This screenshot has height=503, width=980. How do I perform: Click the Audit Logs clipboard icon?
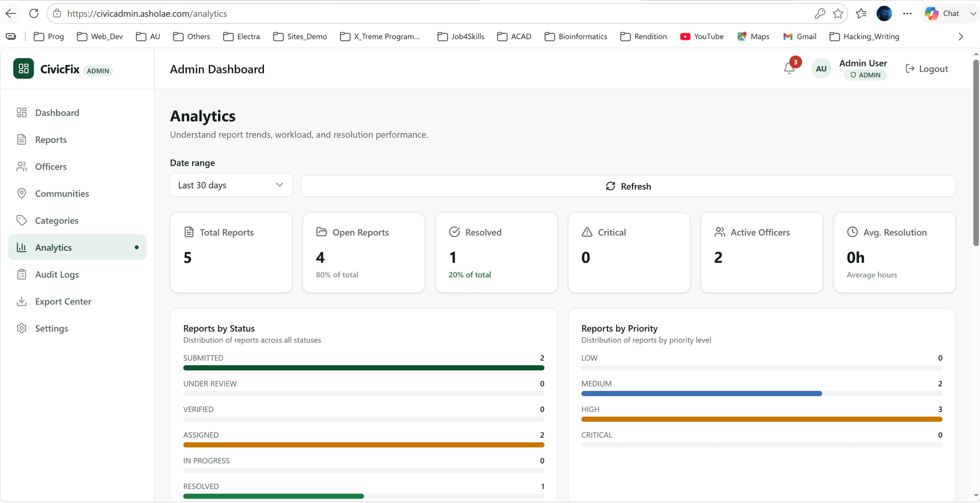pos(21,274)
